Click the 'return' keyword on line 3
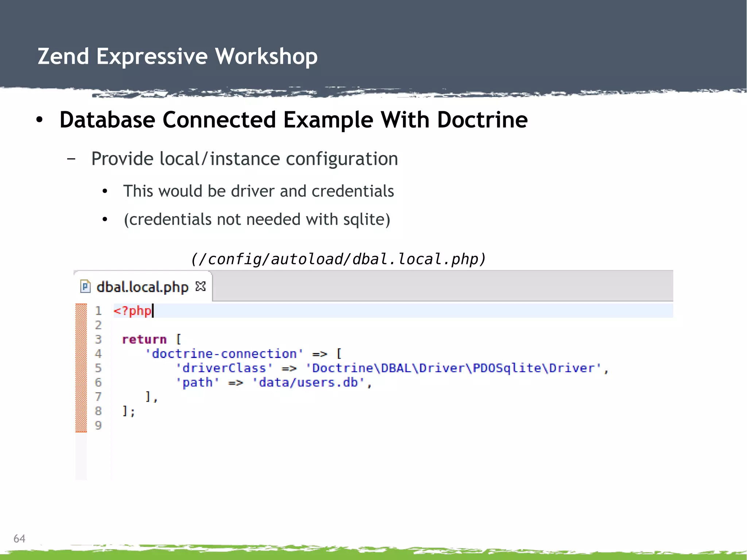747x560 pixels. [144, 339]
